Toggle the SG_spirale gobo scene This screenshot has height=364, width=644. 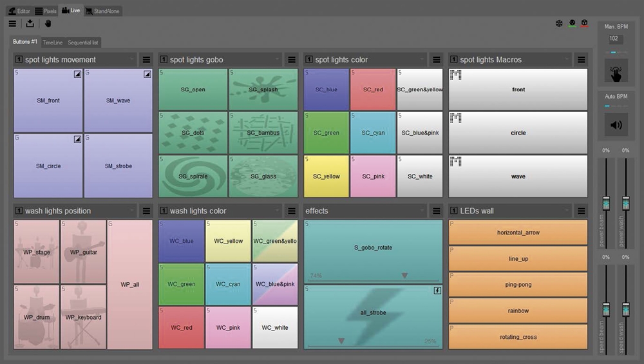coord(193,176)
